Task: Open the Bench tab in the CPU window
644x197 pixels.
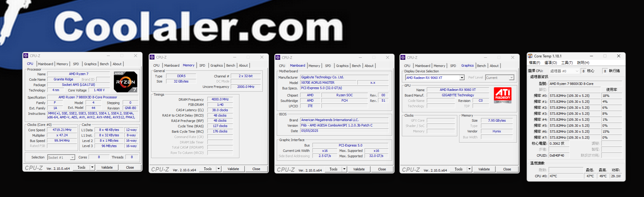Action: pos(104,64)
